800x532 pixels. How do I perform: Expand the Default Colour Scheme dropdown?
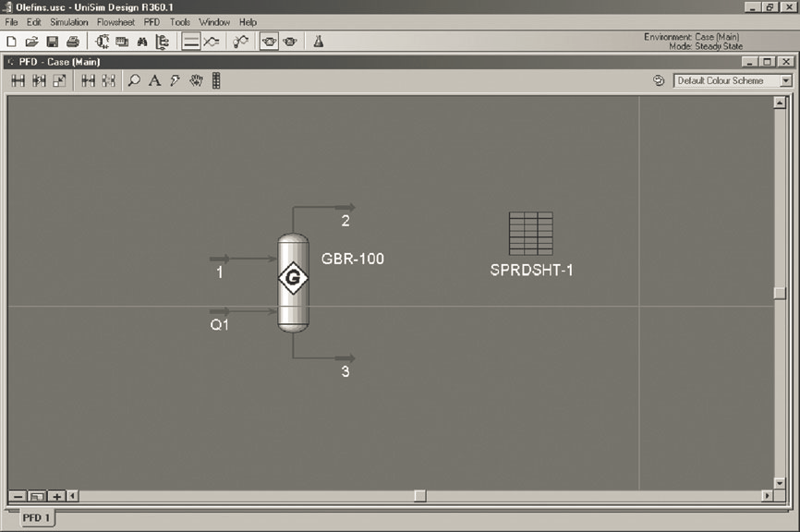point(786,81)
